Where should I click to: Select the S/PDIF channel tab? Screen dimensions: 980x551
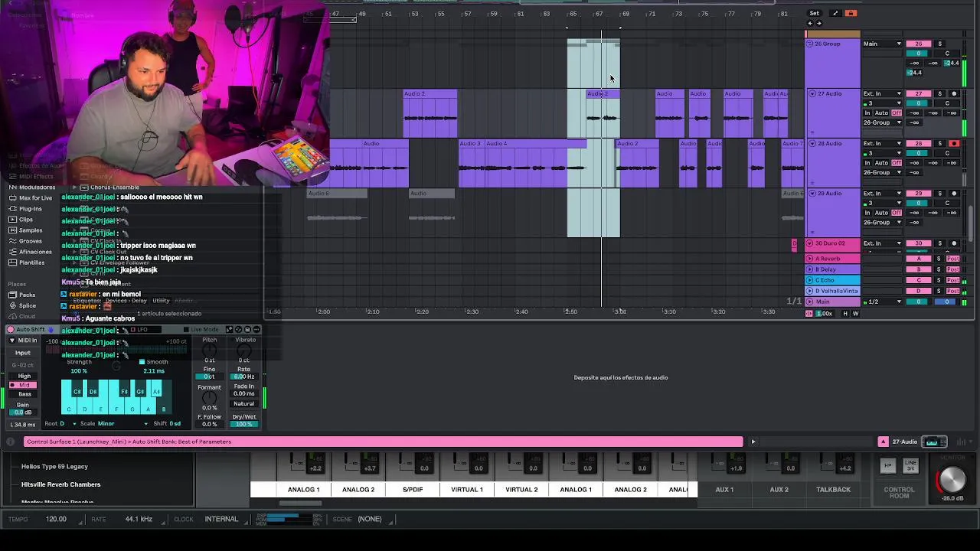(413, 489)
